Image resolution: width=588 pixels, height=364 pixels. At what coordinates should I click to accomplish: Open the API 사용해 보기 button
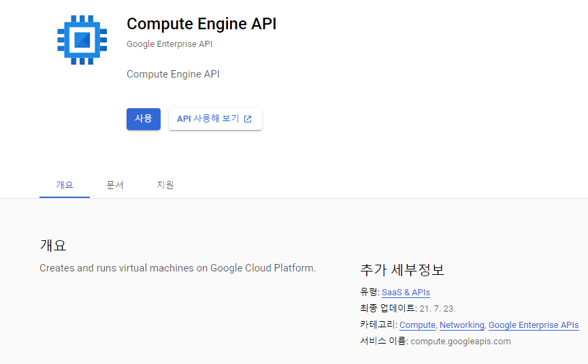[x=215, y=119]
